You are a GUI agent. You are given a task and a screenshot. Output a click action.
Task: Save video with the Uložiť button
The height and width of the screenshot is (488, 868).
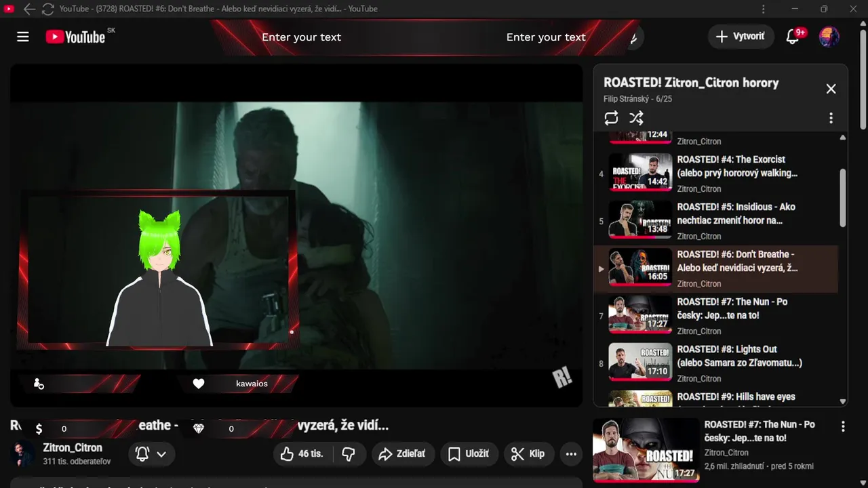(469, 454)
